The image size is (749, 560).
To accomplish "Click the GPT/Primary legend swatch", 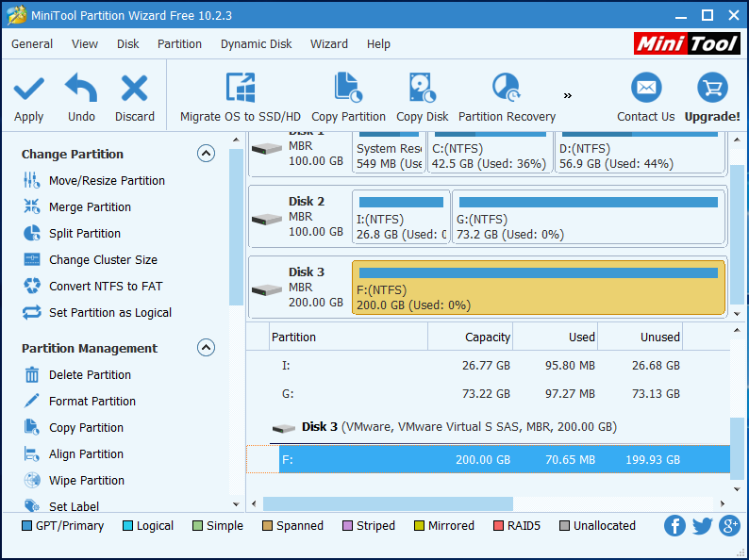I will (26, 526).
